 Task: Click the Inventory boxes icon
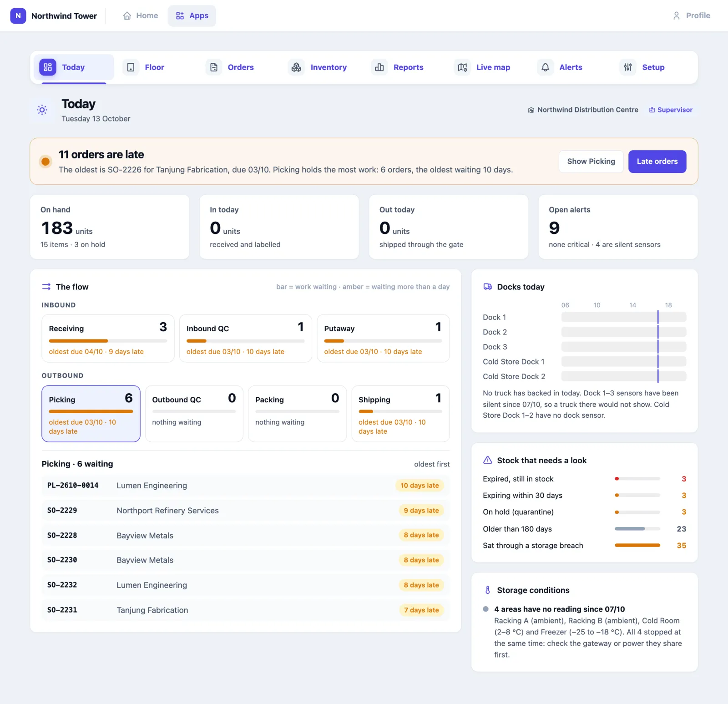pyautogui.click(x=296, y=67)
